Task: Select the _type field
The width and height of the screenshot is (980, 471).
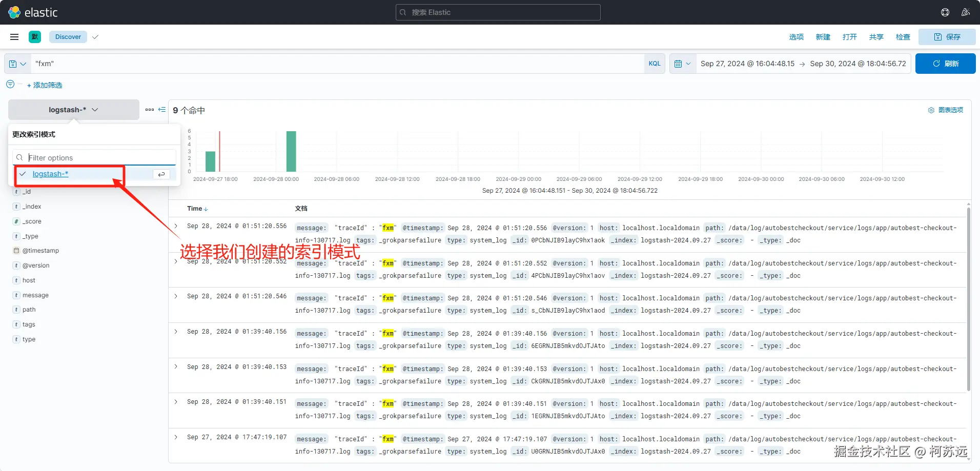Action: coord(30,236)
